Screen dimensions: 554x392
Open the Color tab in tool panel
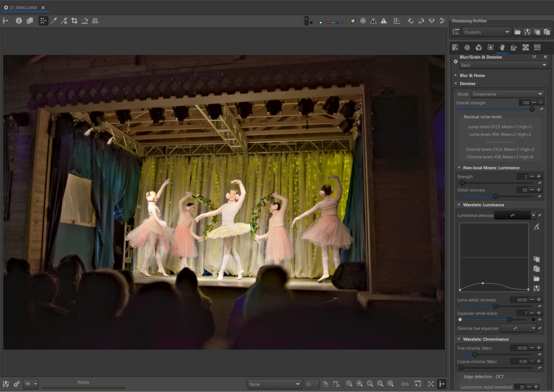[x=479, y=47]
